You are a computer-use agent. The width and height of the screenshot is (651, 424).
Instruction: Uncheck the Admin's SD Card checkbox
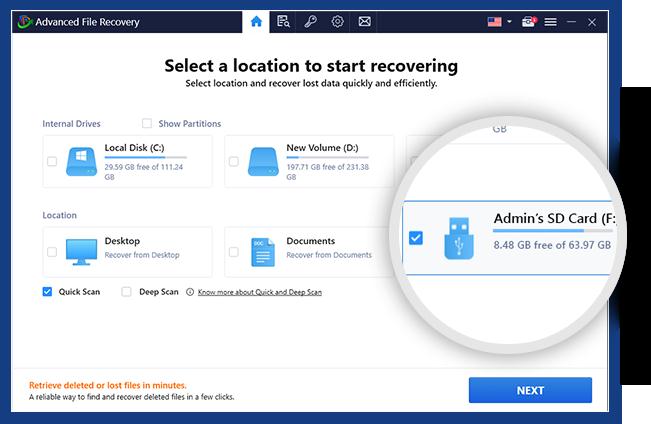pyautogui.click(x=416, y=238)
